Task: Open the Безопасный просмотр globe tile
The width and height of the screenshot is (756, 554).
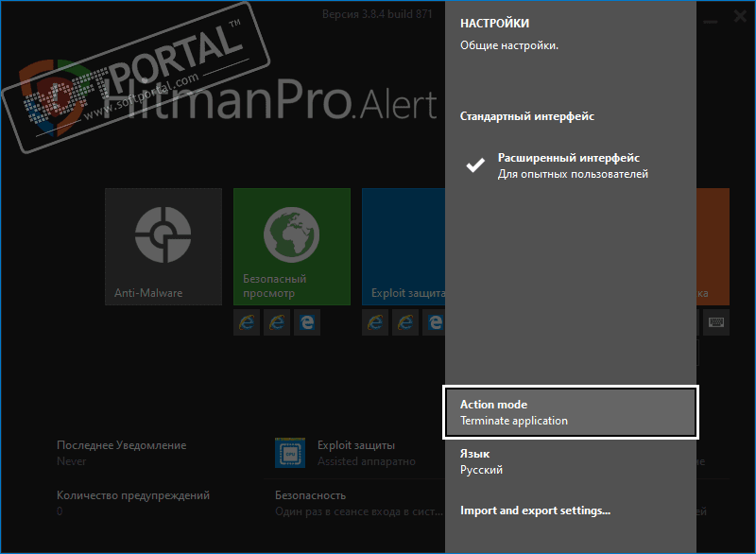Action: [292, 247]
